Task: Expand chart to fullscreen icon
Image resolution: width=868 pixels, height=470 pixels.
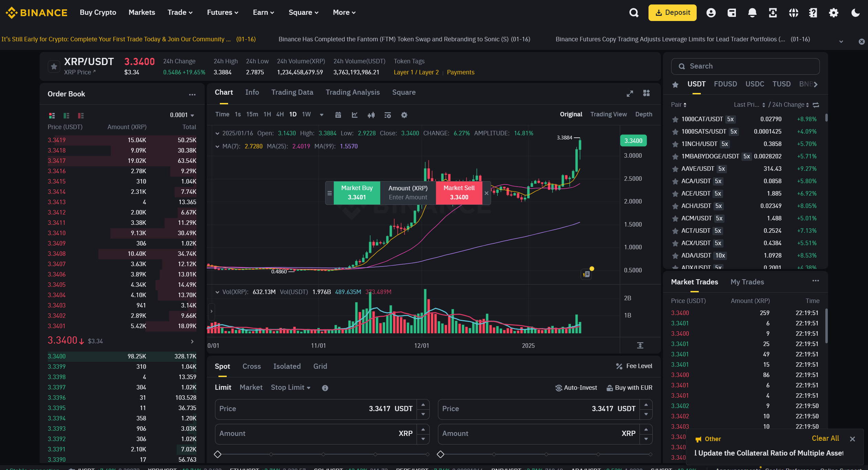Action: [630, 93]
